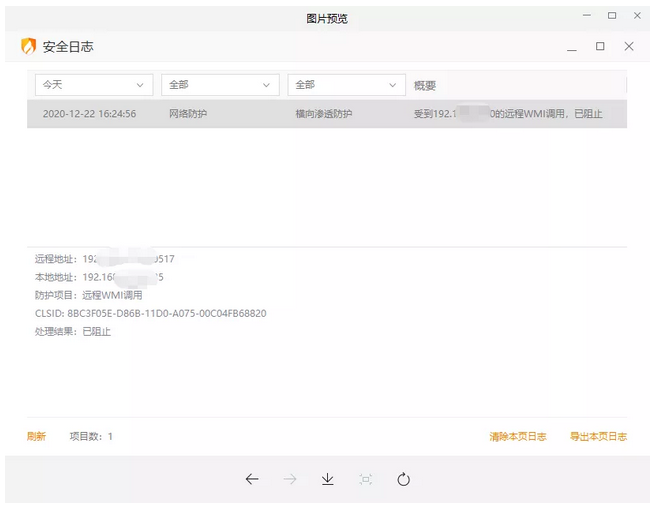Maximize the 安全日志 window
This screenshot has width=656, height=516.
point(600,47)
